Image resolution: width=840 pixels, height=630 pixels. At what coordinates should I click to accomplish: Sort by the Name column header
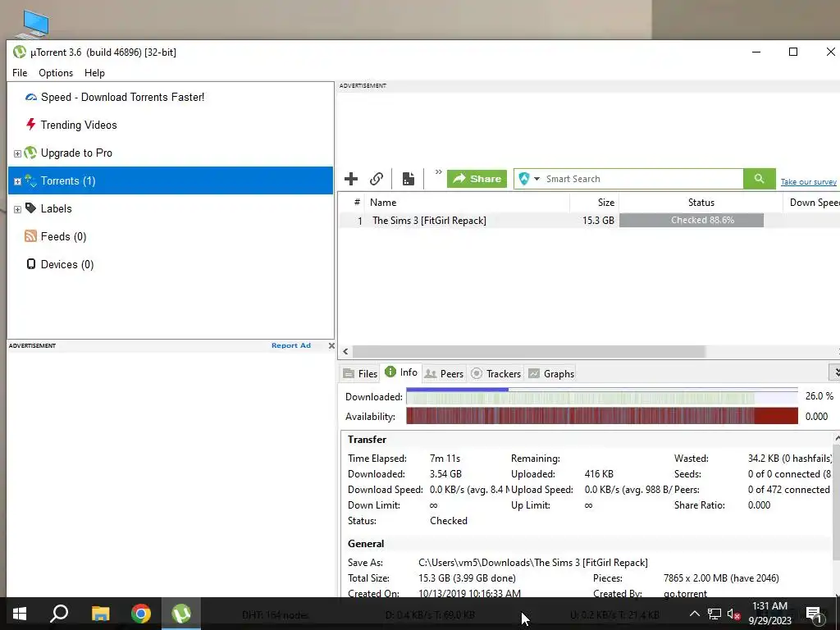[467, 203]
